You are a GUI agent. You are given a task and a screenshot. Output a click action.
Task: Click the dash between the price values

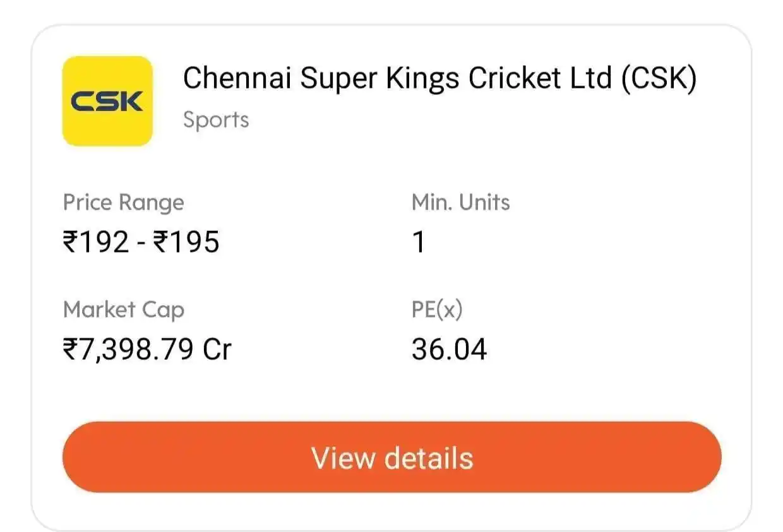(141, 243)
